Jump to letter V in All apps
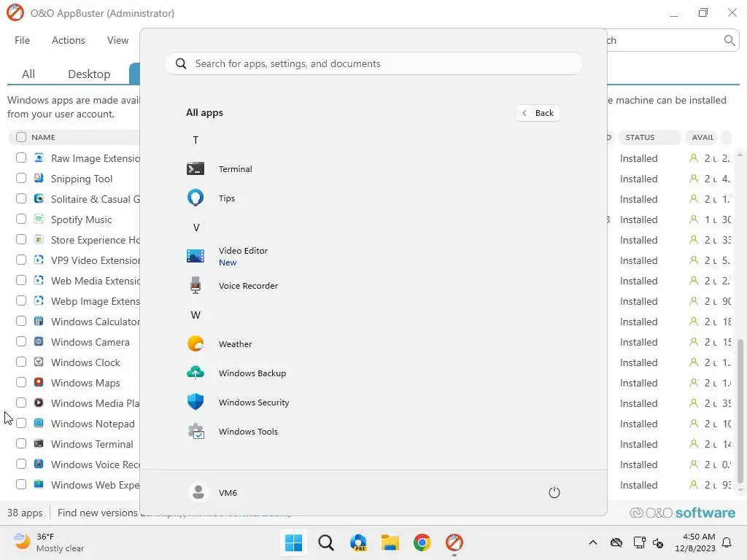Image resolution: width=747 pixels, height=560 pixels. [196, 227]
